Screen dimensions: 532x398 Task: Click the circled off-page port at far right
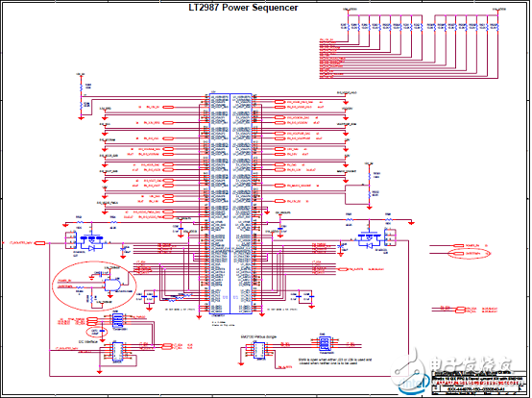[469, 254]
